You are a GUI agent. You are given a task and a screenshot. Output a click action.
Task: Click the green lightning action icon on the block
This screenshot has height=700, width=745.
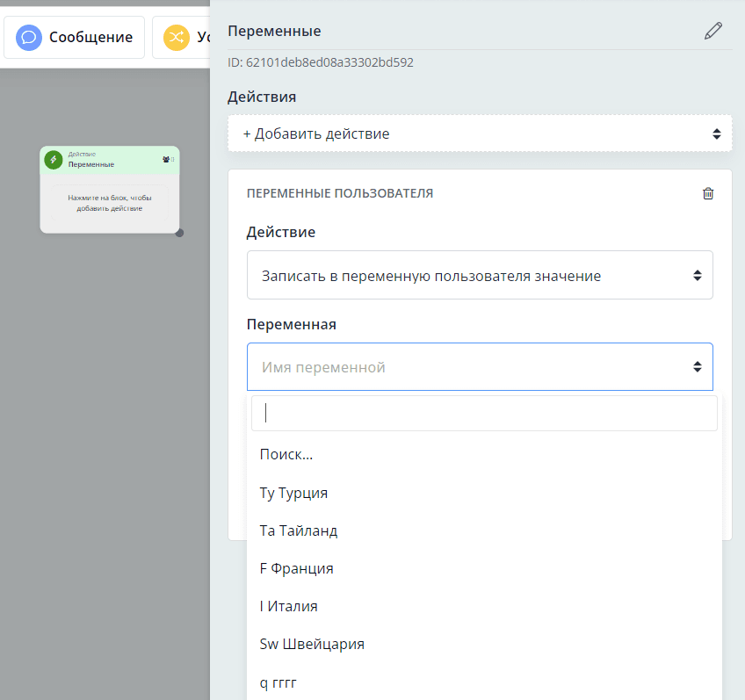[54, 159]
